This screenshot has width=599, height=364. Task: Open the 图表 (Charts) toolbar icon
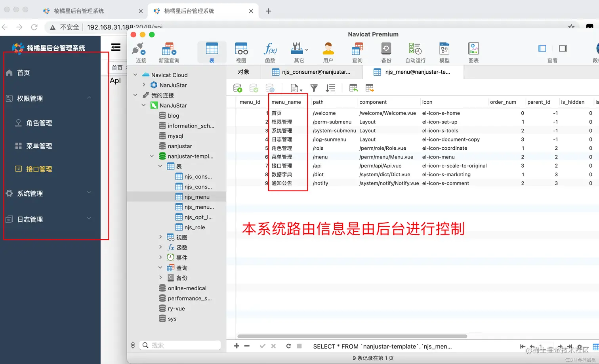point(473,51)
